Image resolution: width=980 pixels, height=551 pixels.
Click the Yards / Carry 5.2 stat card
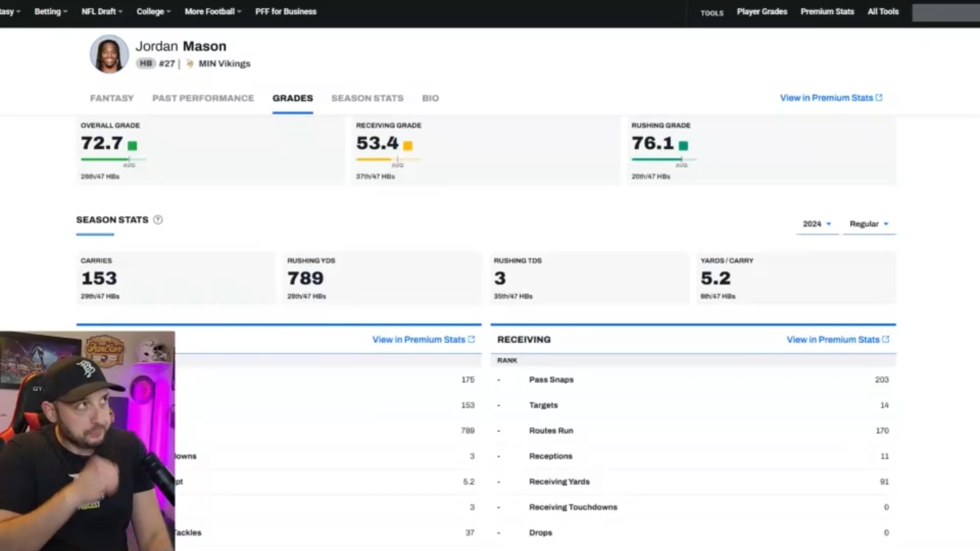click(796, 278)
